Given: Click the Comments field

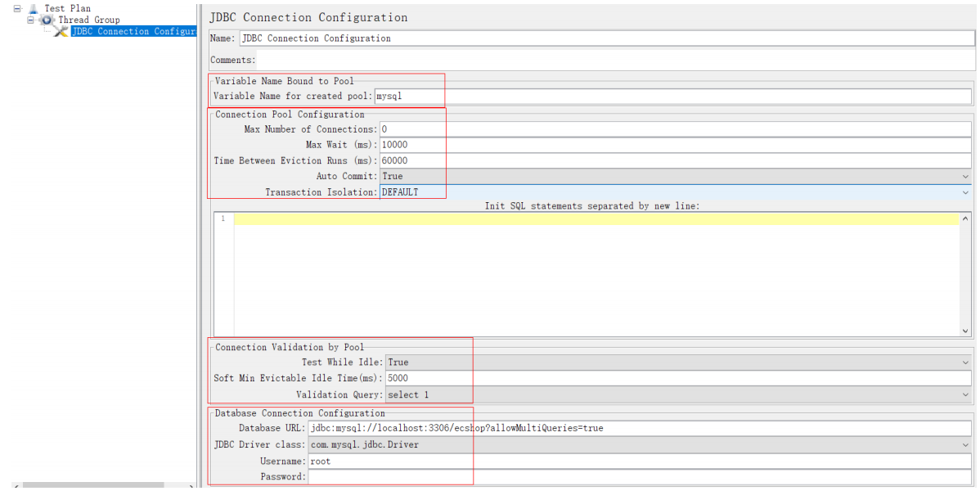Looking at the screenshot, I should [x=615, y=60].
